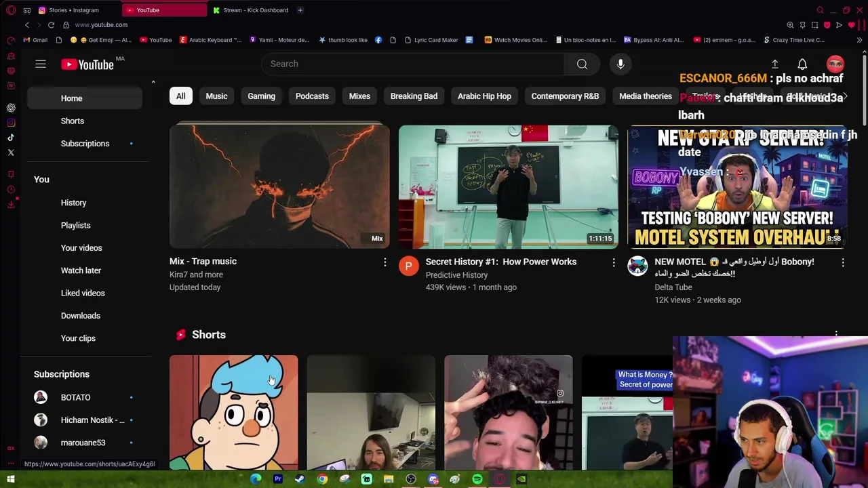
Task: Open File Explorer from the taskbar
Action: click(389, 479)
